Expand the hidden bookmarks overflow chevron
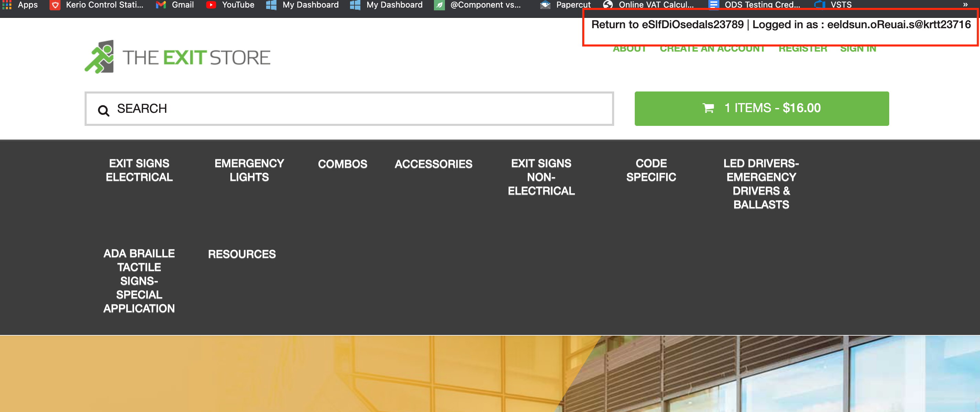 (965, 4)
